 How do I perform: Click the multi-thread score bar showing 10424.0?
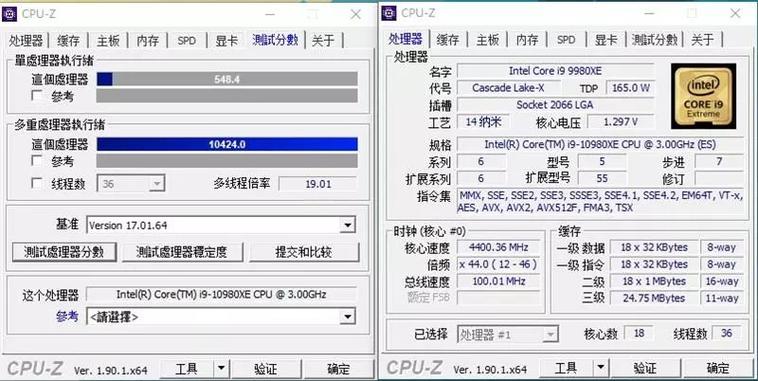pos(227,144)
